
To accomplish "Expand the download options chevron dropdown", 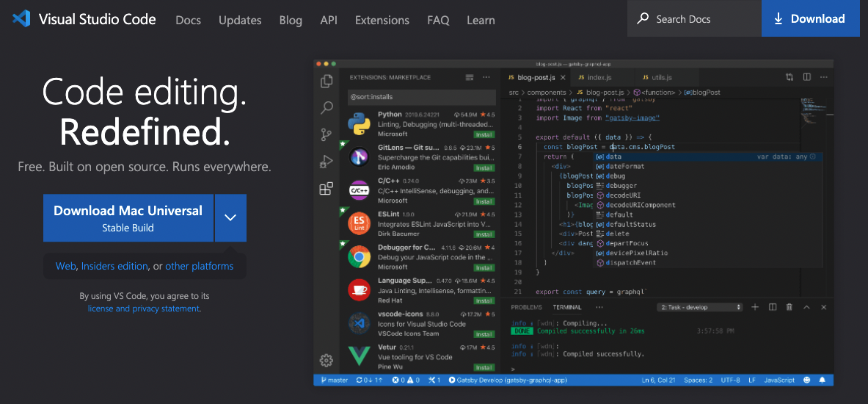I will coord(230,218).
